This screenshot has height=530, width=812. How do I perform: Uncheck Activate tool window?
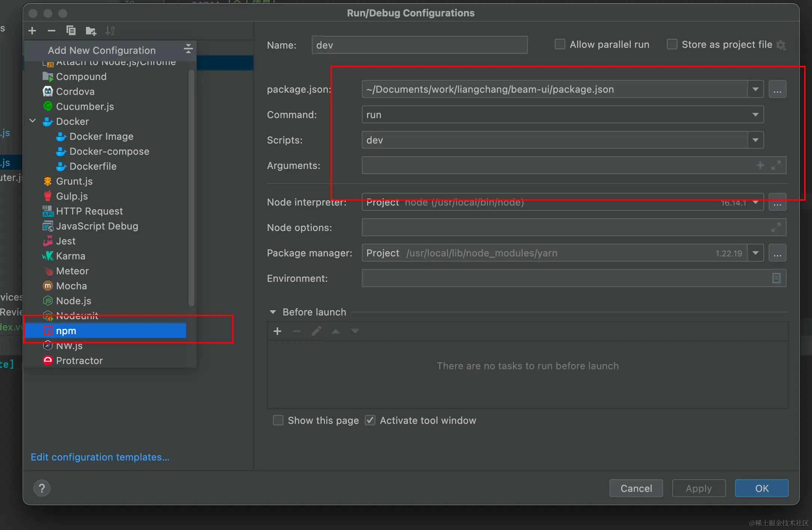[x=370, y=420]
